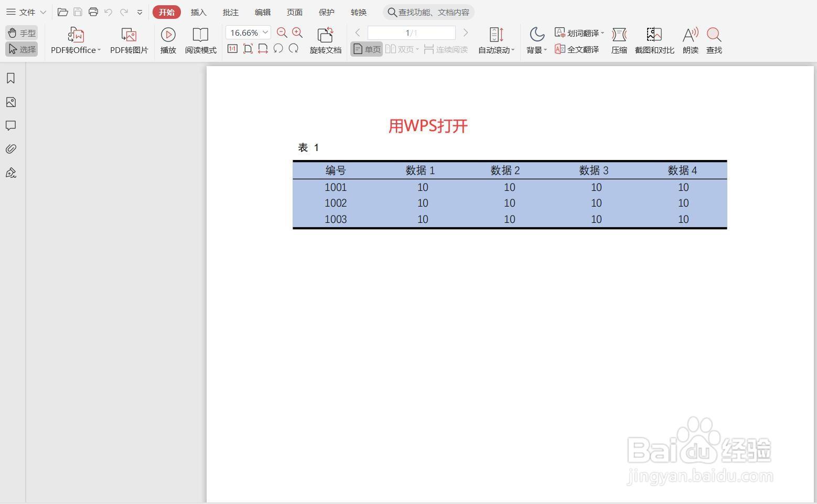Click the table cell 1001
Viewport: 817px width, 504px height.
pyautogui.click(x=336, y=187)
